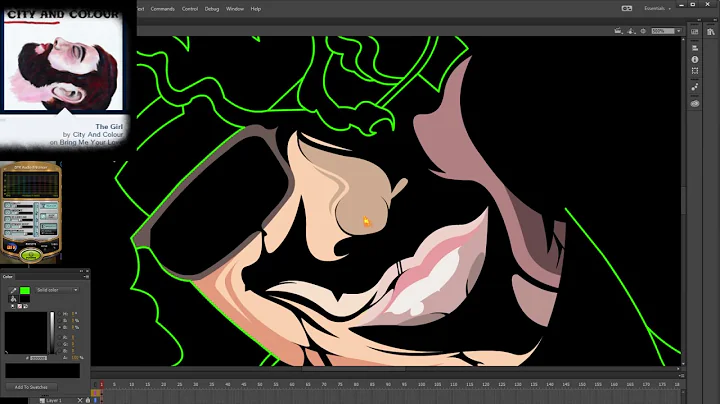Switch to the Color panel tab
The image size is (720, 404).
click(8, 277)
